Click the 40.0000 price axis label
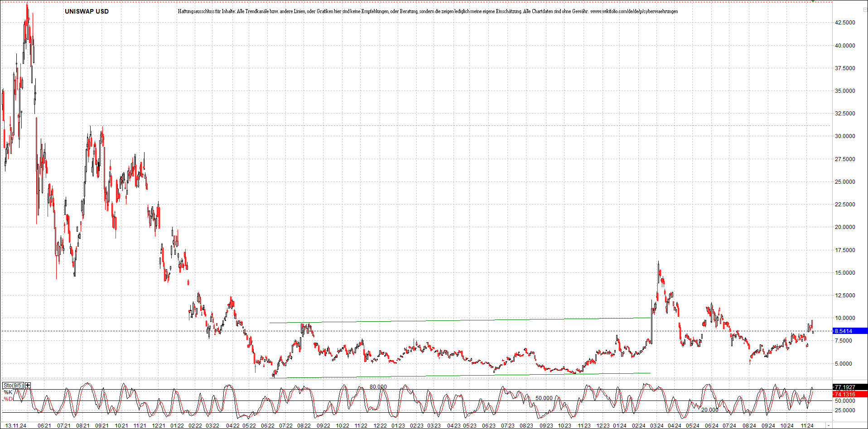Screen dimensions: 868x429 pyautogui.click(x=845, y=45)
